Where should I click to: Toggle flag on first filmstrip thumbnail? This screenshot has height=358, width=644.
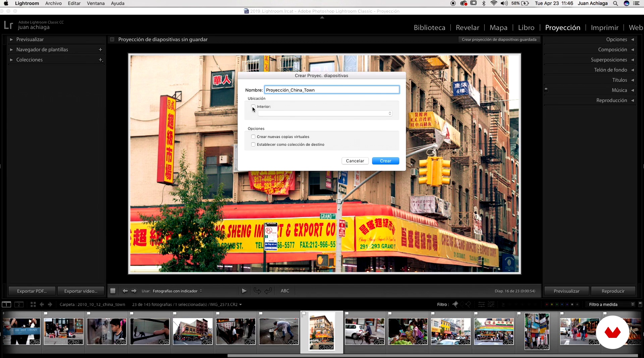click(x=3, y=313)
